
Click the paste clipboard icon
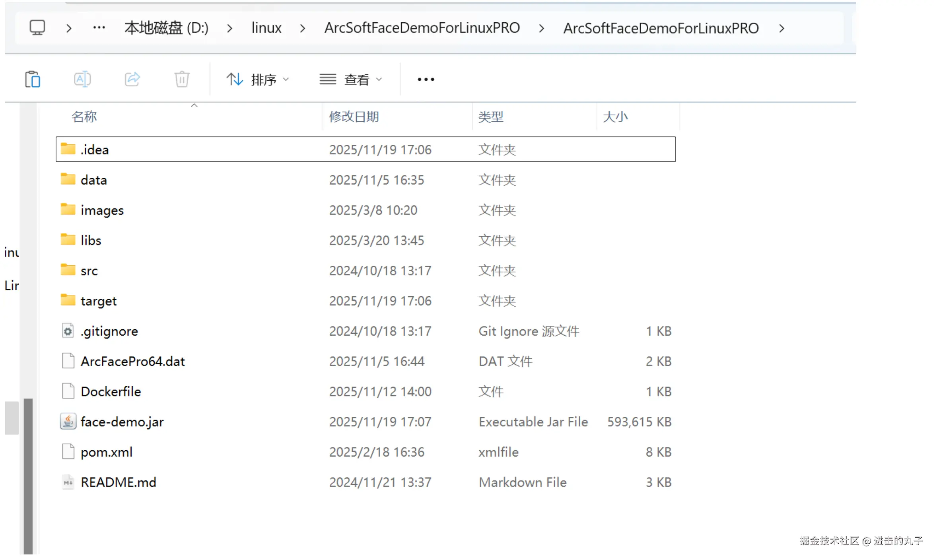pyautogui.click(x=33, y=80)
